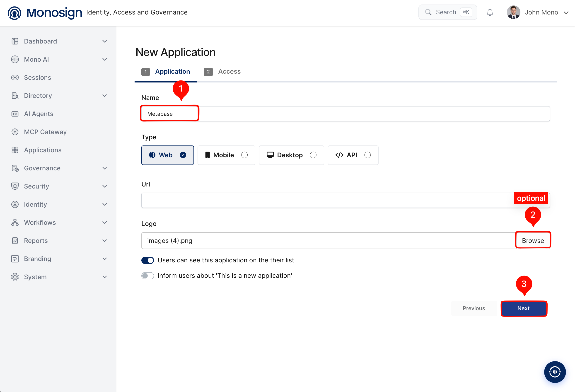The width and height of the screenshot is (575, 392).
Task: Click the Next button
Action: [x=524, y=308]
